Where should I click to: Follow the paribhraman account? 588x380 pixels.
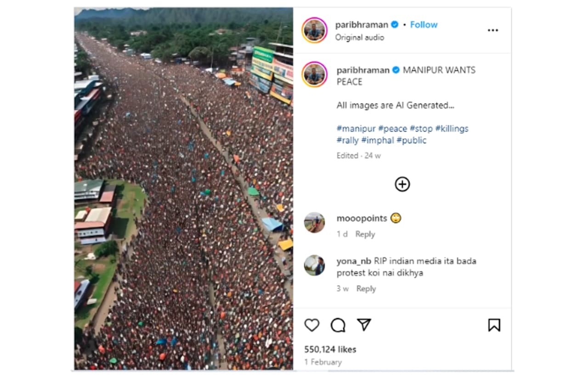pyautogui.click(x=424, y=25)
